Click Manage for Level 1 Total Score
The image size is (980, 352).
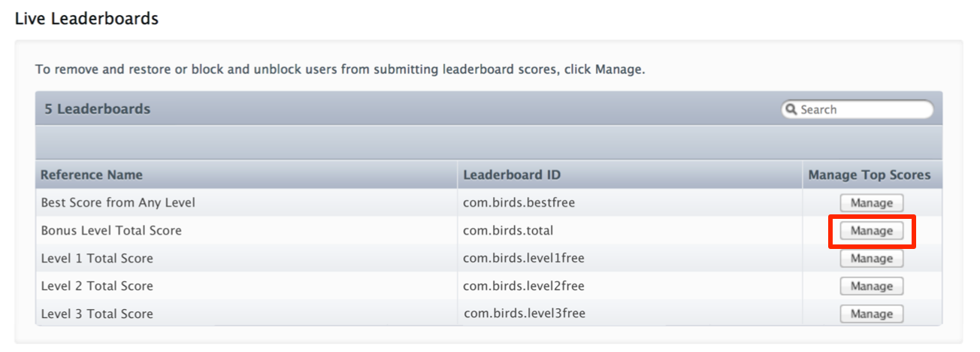point(872,259)
